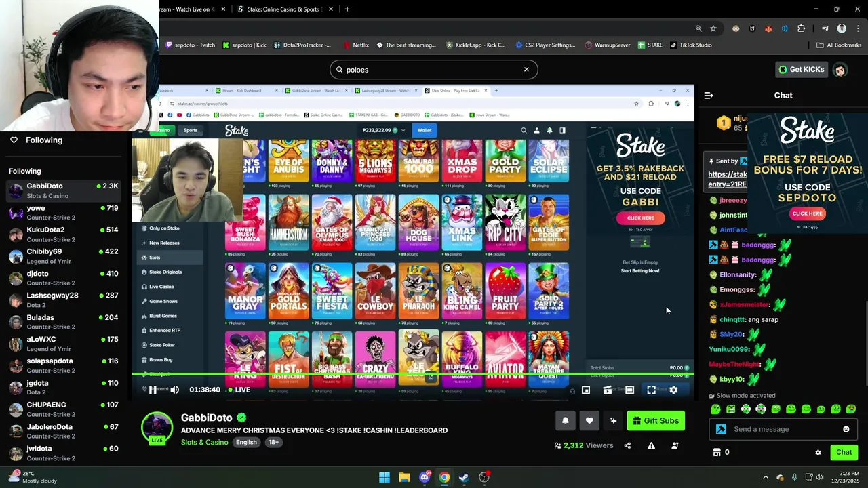Open the Netflix bookmark
868x488 pixels.
pyautogui.click(x=356, y=45)
